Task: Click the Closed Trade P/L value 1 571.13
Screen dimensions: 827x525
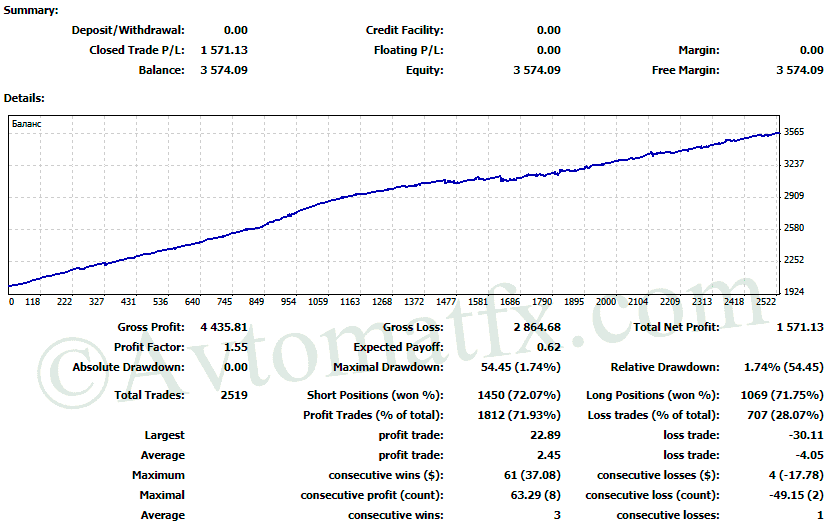Action: [224, 50]
